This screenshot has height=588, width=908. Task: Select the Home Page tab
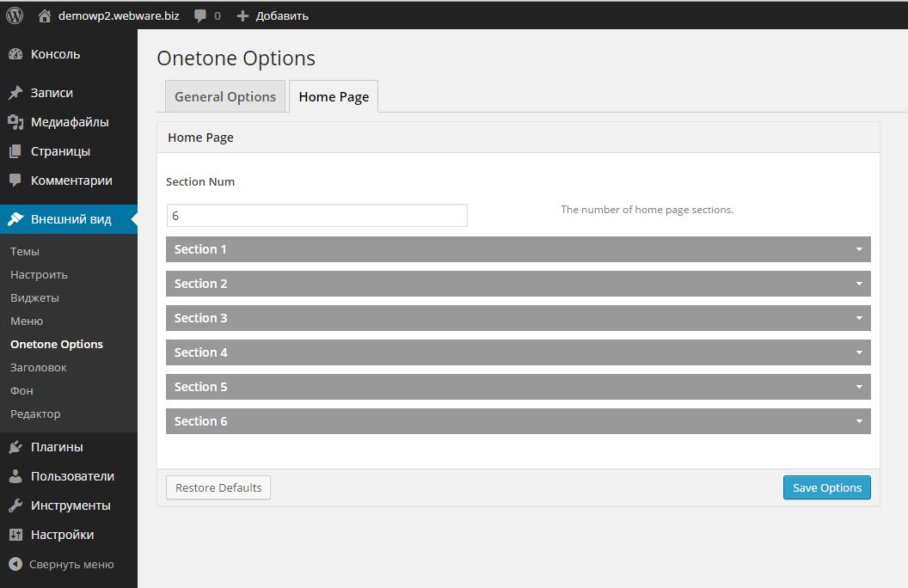click(x=334, y=97)
